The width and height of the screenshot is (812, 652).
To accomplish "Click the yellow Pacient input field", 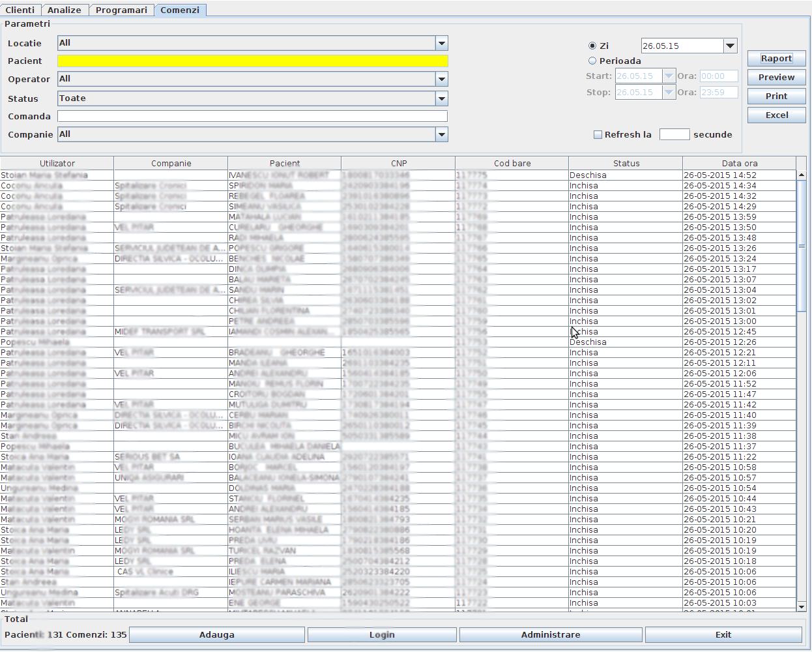I will [x=253, y=61].
